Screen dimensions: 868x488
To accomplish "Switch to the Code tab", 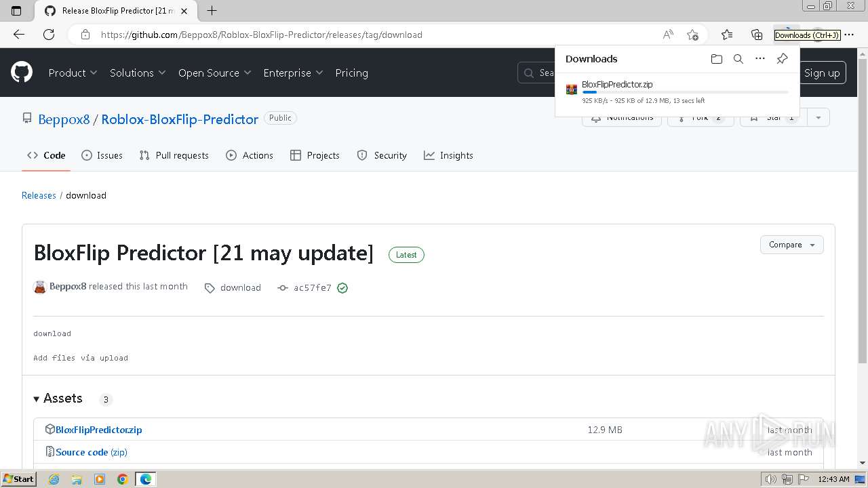I will point(46,155).
